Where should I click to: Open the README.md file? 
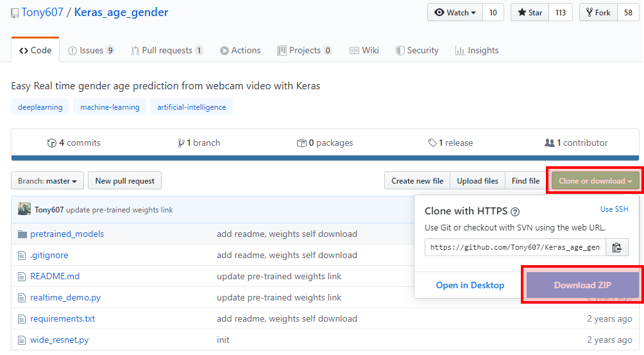(x=55, y=276)
